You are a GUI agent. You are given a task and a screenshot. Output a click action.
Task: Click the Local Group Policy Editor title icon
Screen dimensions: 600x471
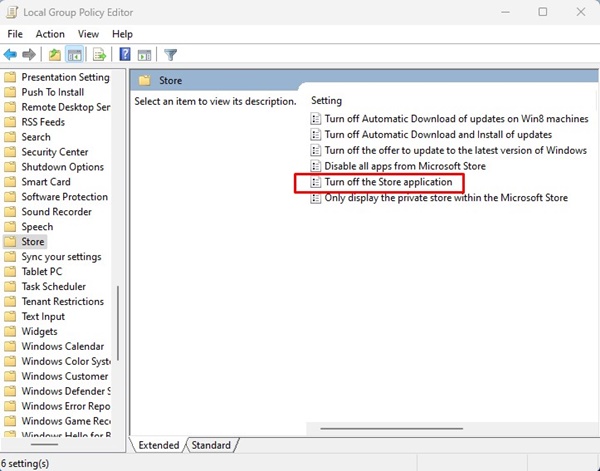point(11,12)
